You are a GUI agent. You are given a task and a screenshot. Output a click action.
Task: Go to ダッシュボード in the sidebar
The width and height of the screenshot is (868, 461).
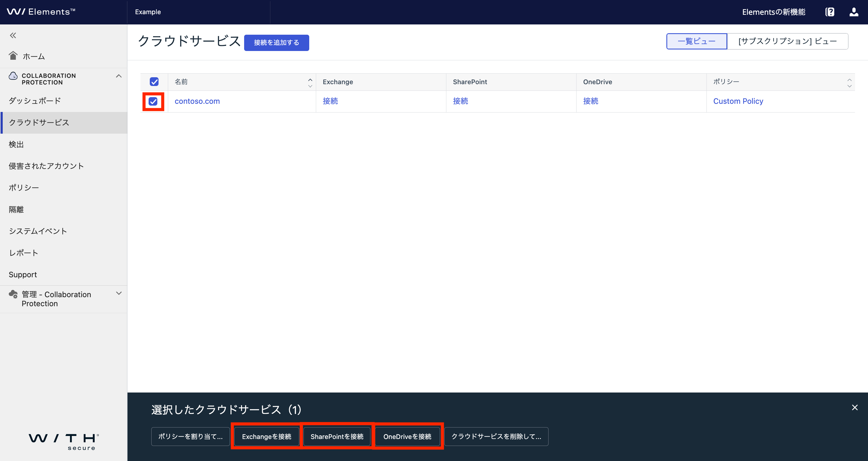pyautogui.click(x=64, y=101)
